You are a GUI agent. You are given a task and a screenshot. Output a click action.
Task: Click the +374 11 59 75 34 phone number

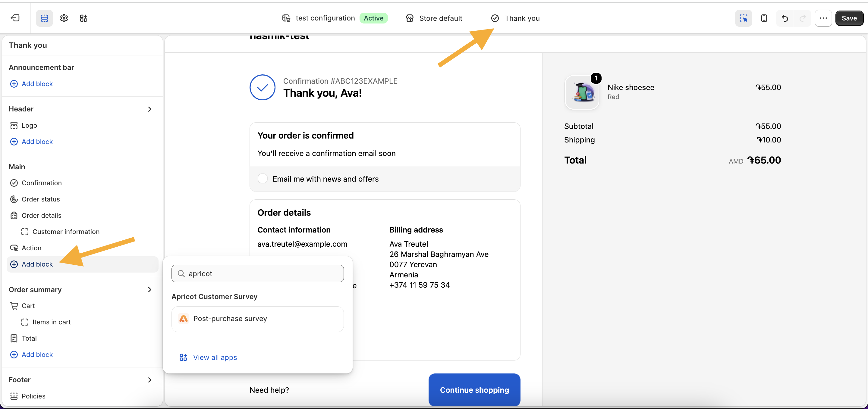coord(420,285)
